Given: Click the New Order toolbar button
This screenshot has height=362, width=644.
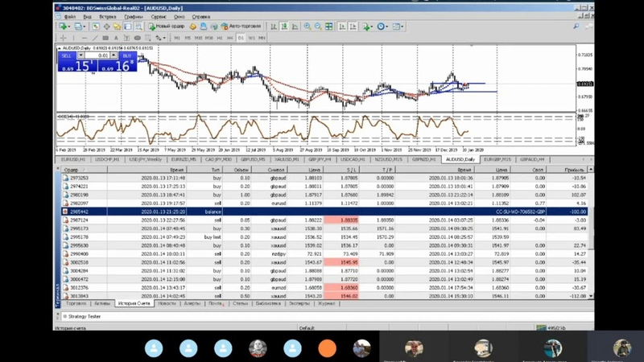Looking at the screenshot, I should (x=165, y=27).
